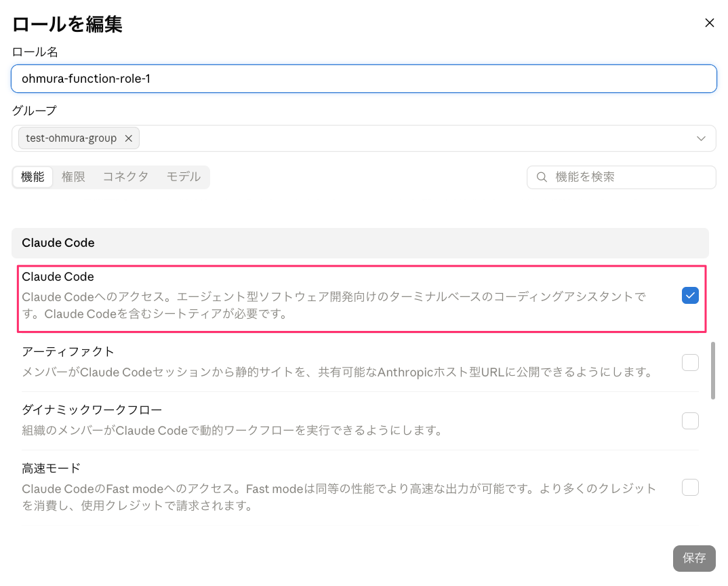Focus the ロール名 input field
Image resolution: width=728 pixels, height=586 pixels.
(x=364, y=79)
